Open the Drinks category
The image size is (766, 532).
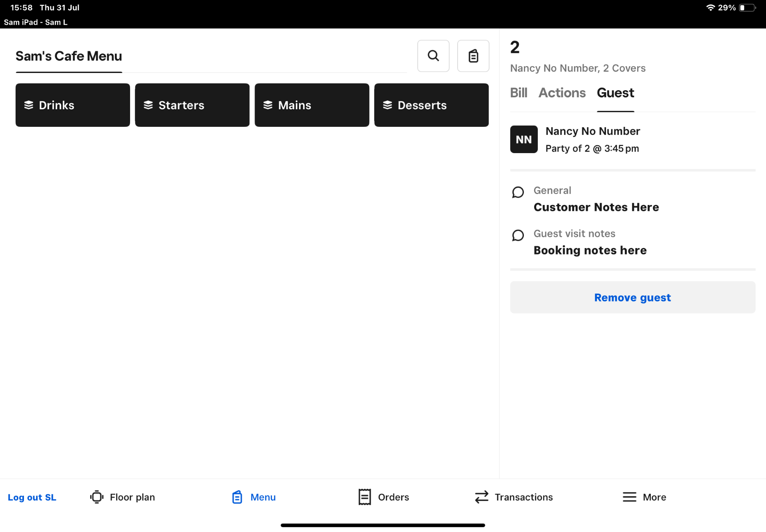tap(73, 105)
